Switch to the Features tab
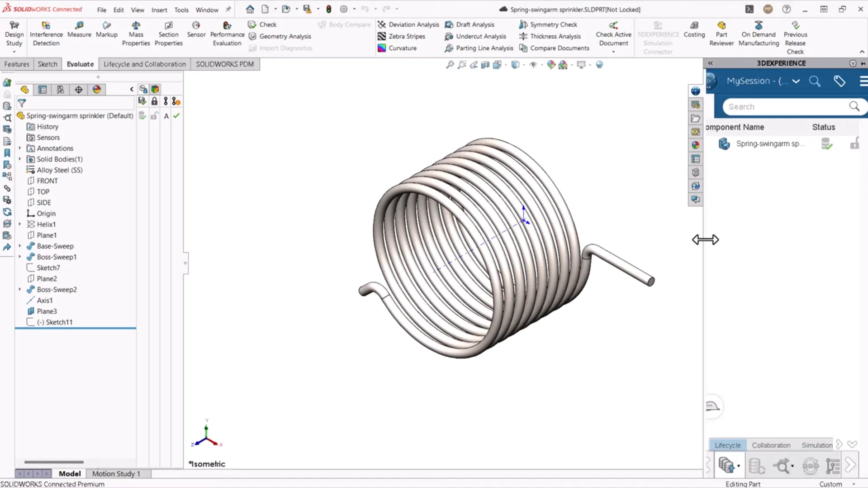The height and width of the screenshot is (488, 868). (17, 64)
